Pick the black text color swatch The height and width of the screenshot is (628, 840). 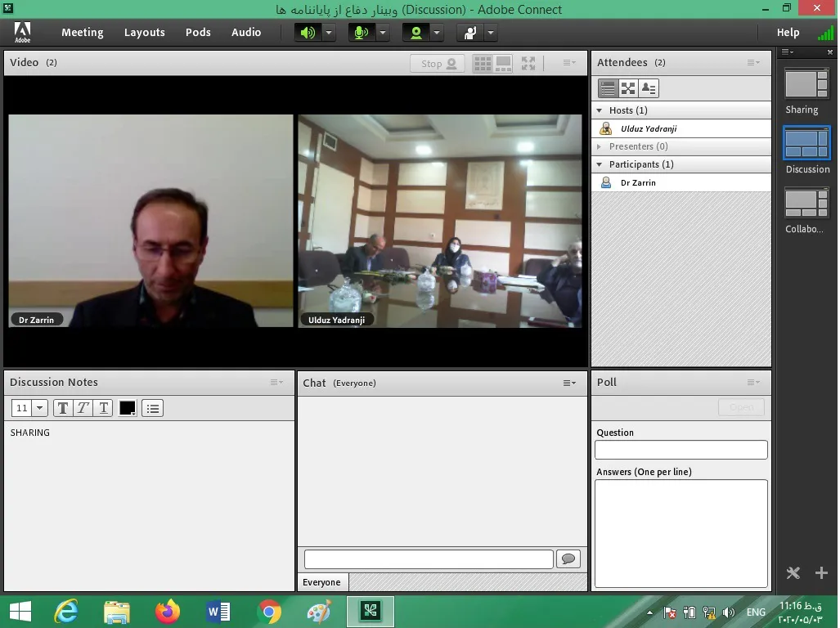[x=128, y=408]
